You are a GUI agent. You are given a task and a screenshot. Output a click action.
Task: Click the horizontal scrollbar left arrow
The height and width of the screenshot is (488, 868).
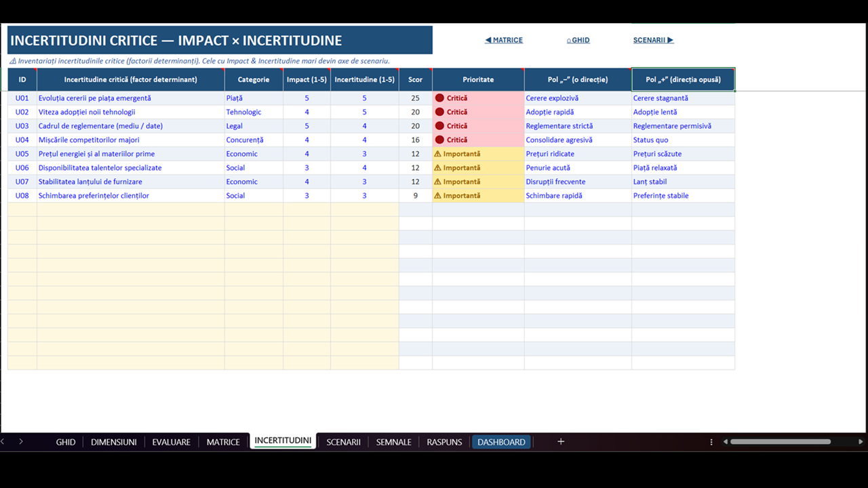pos(725,442)
